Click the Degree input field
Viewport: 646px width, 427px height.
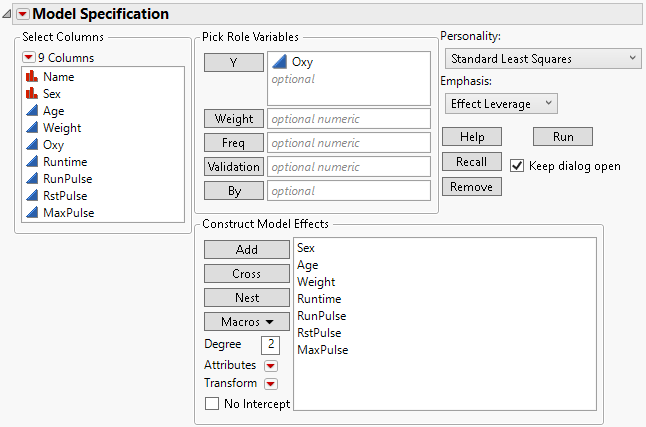click(269, 345)
